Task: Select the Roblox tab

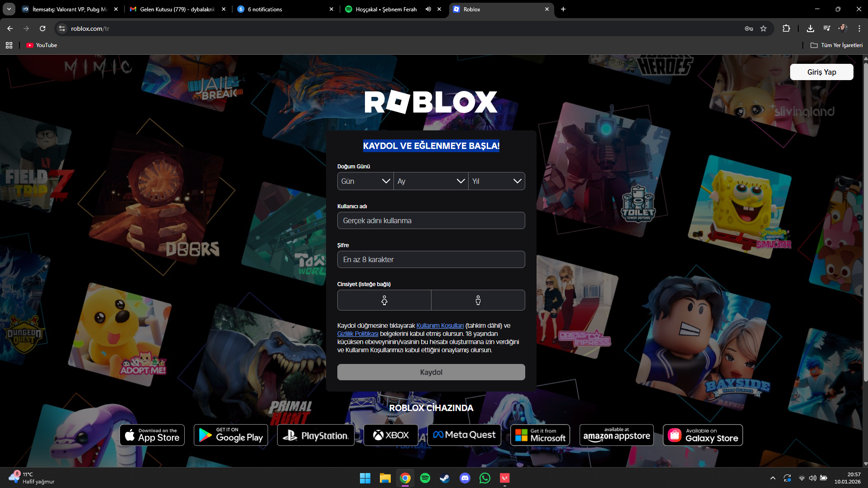Action: pyautogui.click(x=501, y=9)
